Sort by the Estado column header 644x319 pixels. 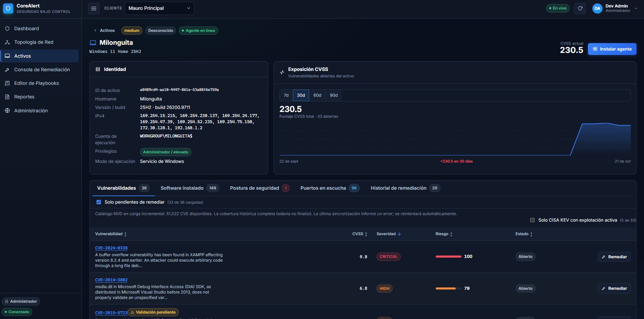(524, 234)
